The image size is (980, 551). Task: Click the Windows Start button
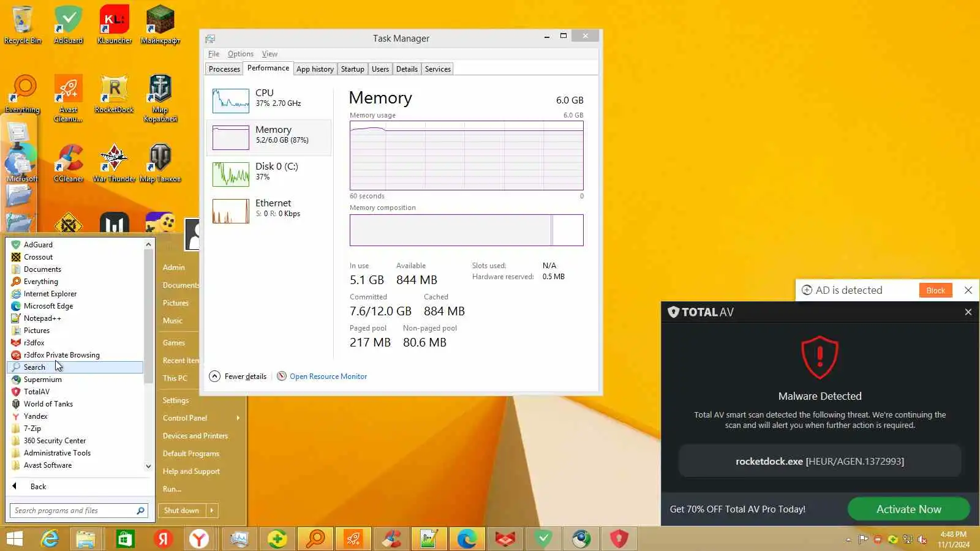[15, 539]
